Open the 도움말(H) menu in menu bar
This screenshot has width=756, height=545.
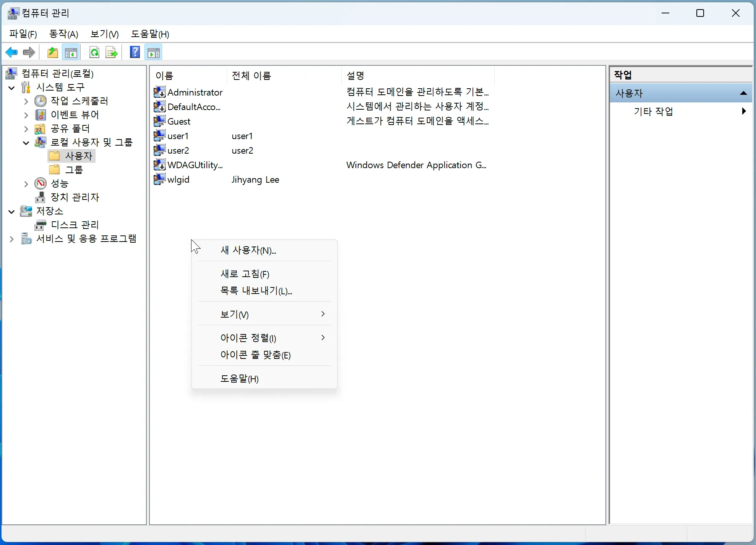pyautogui.click(x=150, y=34)
